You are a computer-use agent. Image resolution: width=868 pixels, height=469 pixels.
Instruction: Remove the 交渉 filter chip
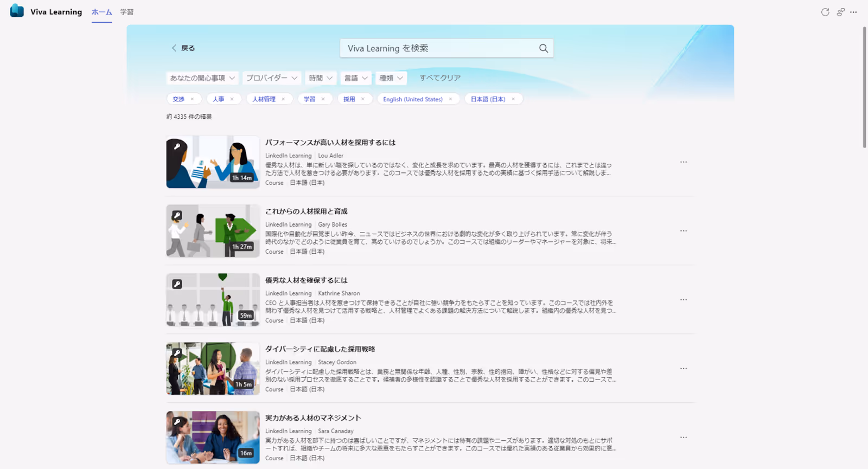click(192, 99)
